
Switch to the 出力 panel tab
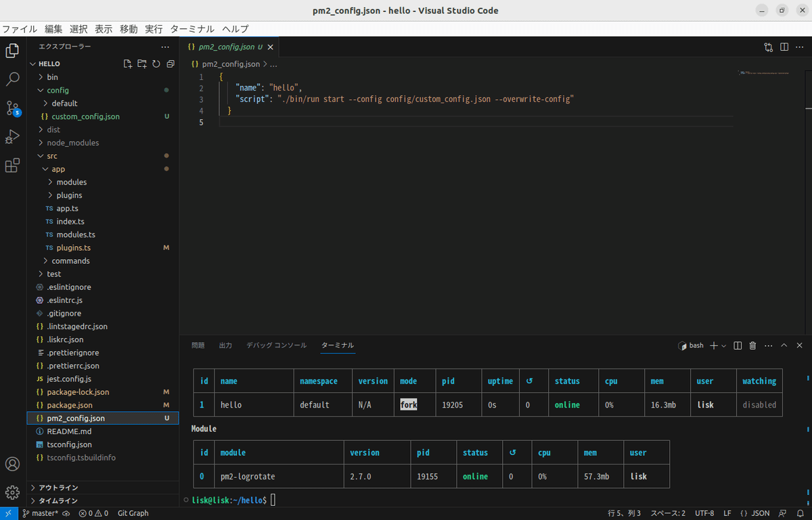[x=225, y=346]
